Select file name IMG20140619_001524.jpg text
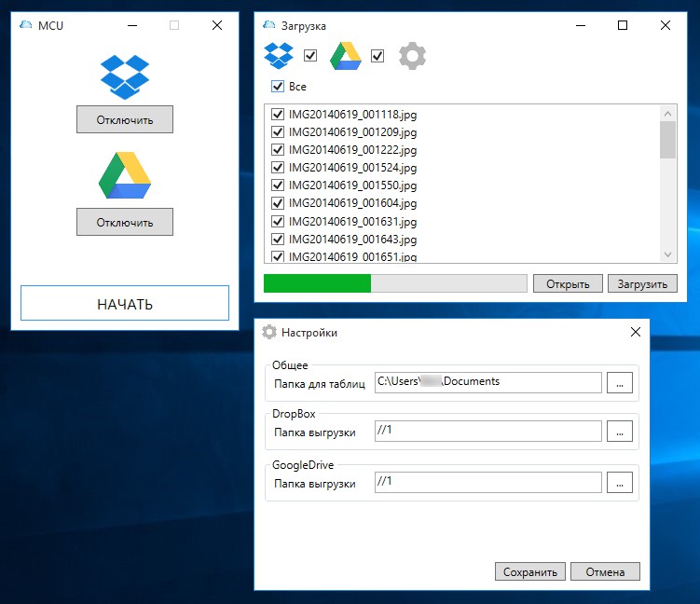Screen dimensions: 700x604 [x=352, y=168]
